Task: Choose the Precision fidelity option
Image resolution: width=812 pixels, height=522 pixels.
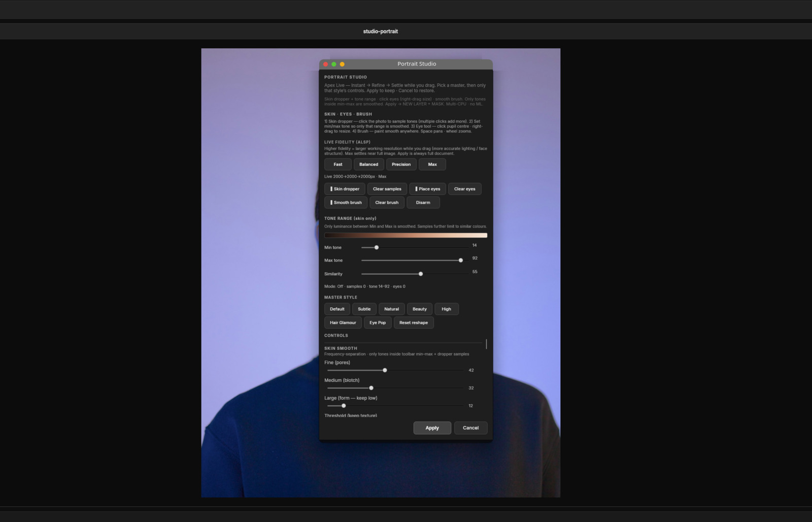Action: click(x=401, y=165)
